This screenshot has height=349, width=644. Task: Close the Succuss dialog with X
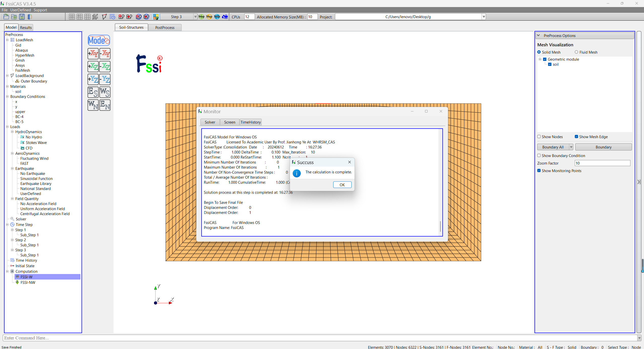350,162
